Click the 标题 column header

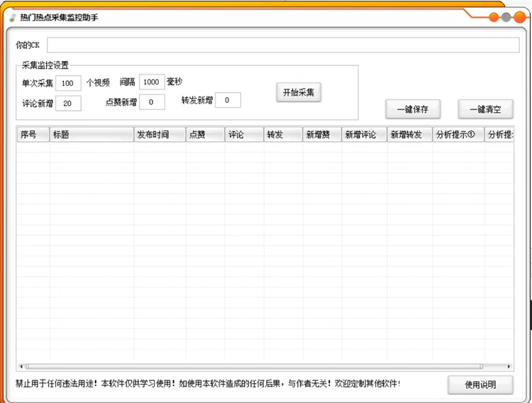(x=92, y=134)
